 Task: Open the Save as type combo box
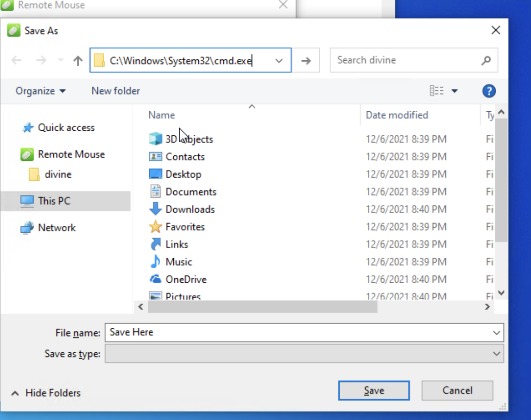(304, 354)
